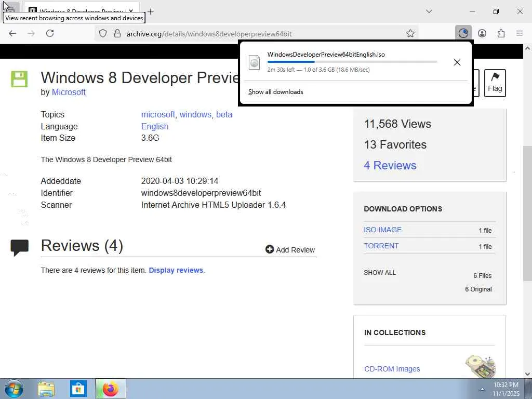Click the Internet Archive HTML5 Uploader 1.6.4 text
Image resolution: width=532 pixels, height=399 pixels.
pyautogui.click(x=214, y=205)
